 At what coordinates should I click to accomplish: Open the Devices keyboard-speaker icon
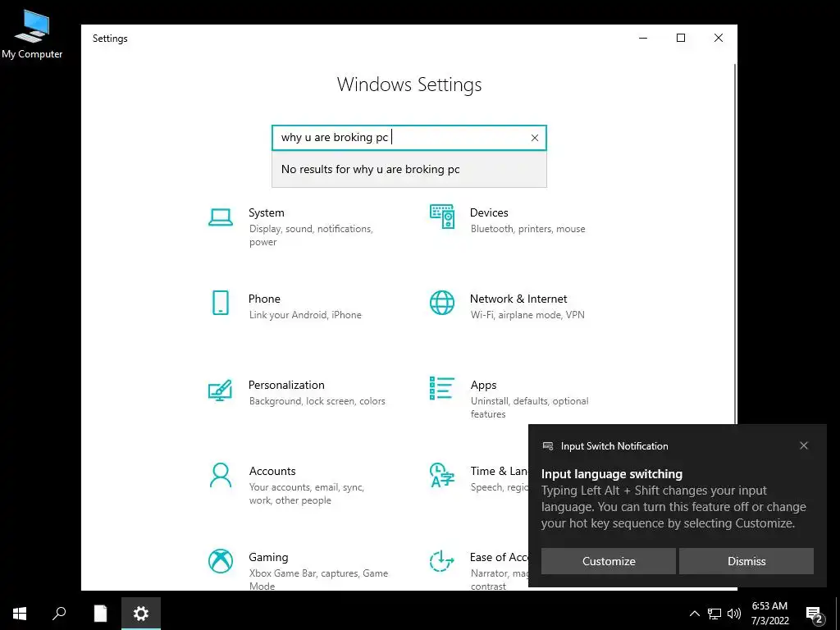pos(442,217)
